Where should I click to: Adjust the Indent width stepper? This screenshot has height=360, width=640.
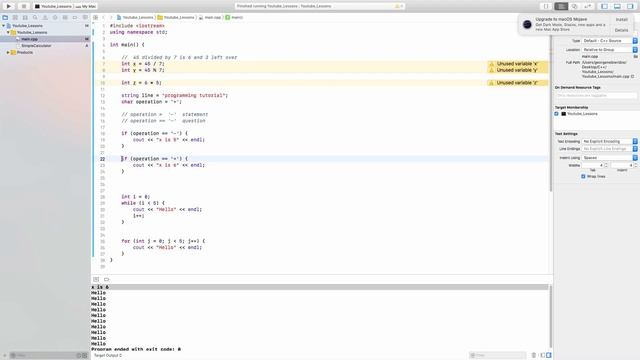636,165
